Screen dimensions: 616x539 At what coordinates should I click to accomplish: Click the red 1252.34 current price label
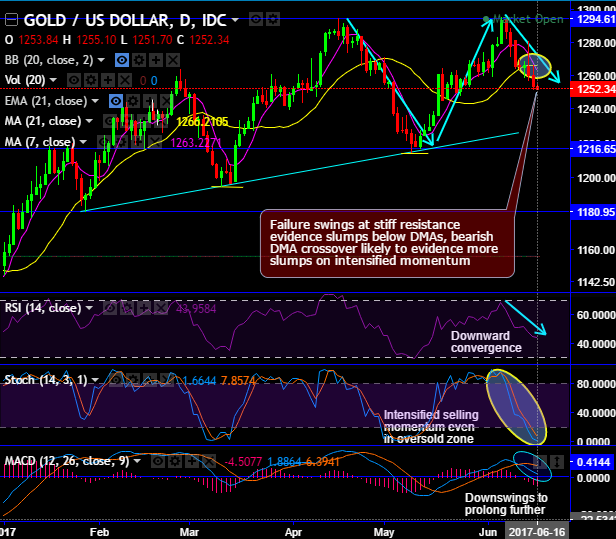(x=593, y=89)
